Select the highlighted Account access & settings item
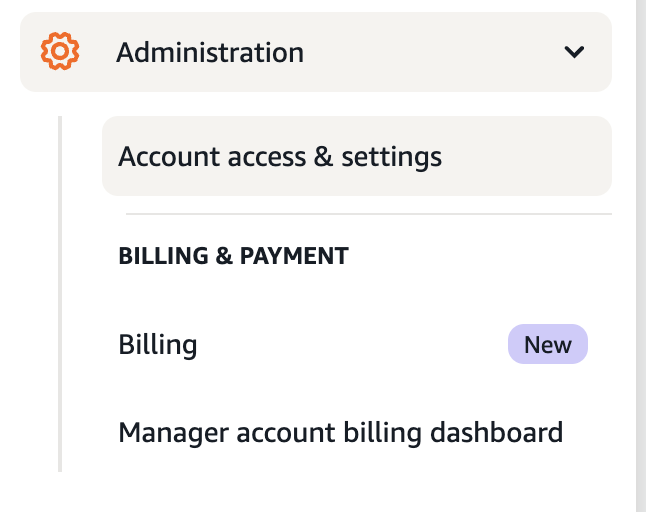 (x=356, y=157)
